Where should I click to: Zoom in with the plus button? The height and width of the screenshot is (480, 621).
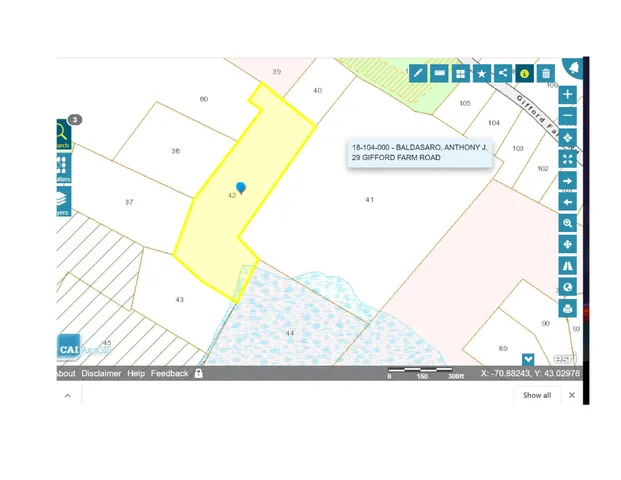(x=568, y=95)
